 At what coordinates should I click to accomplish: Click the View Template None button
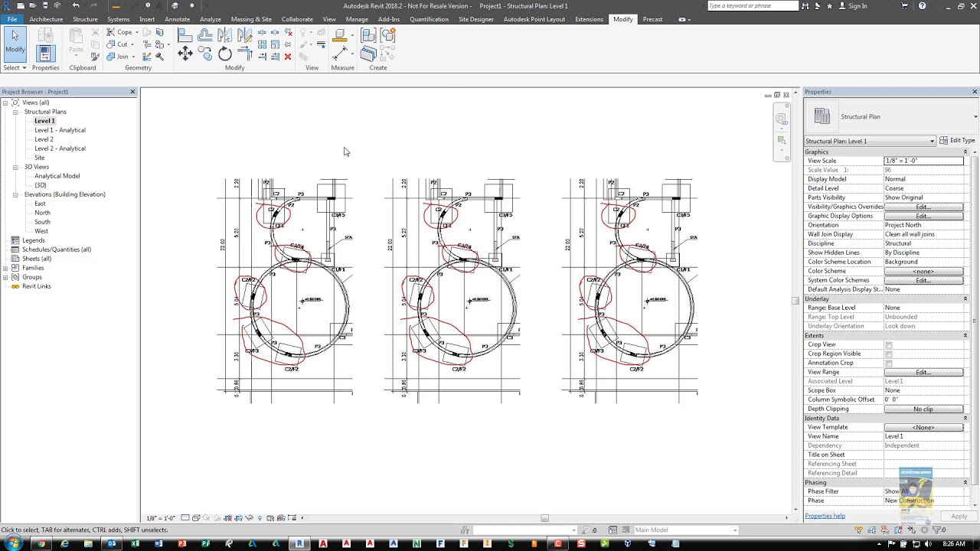923,427
